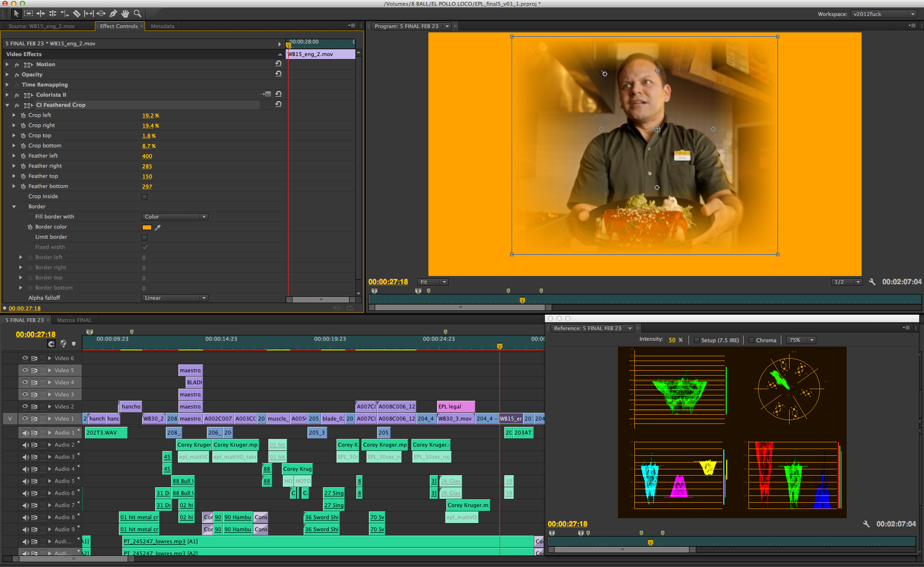Reset the Motion effect
This screenshot has height=567, width=924.
coord(279,64)
